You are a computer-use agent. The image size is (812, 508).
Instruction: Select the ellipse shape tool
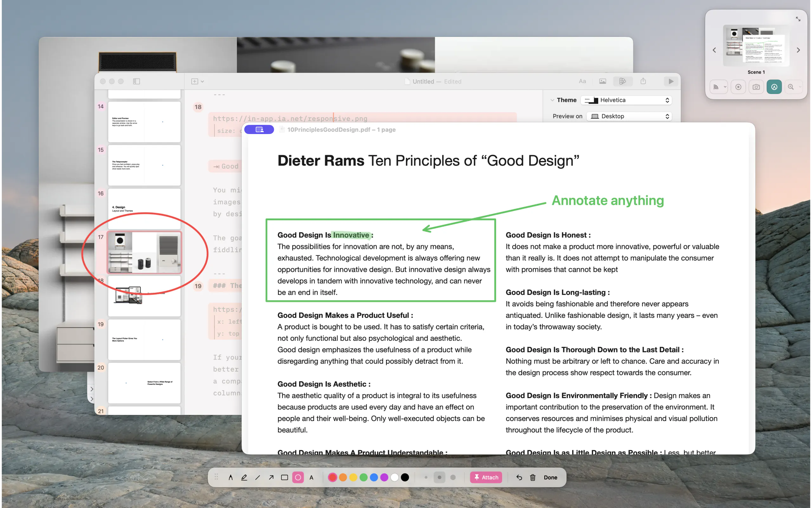pos(298,478)
